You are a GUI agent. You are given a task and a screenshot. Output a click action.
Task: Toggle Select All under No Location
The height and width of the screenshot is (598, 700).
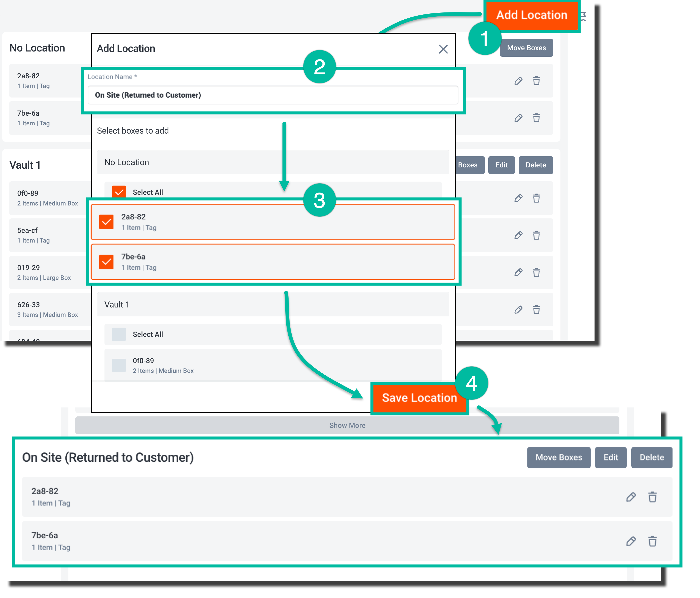119,192
